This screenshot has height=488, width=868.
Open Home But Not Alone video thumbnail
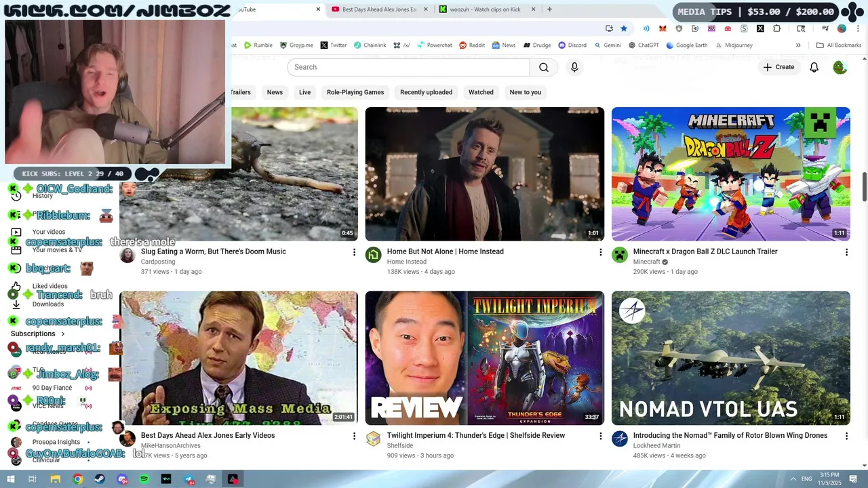pyautogui.click(x=484, y=174)
